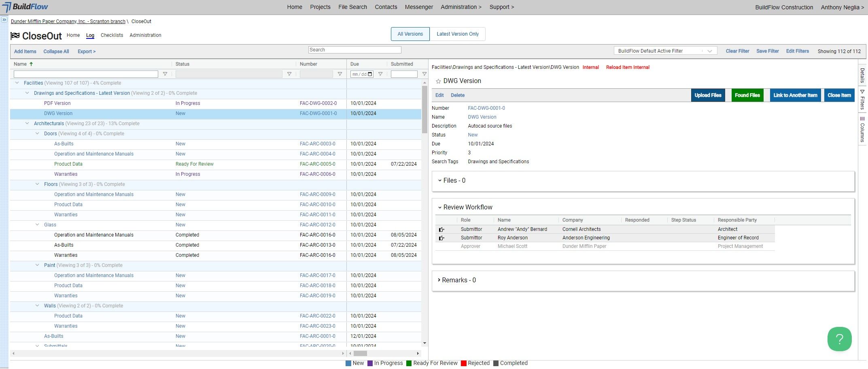Open the Checklists tab in CloseOut
The height and width of the screenshot is (369, 868).
pos(112,35)
